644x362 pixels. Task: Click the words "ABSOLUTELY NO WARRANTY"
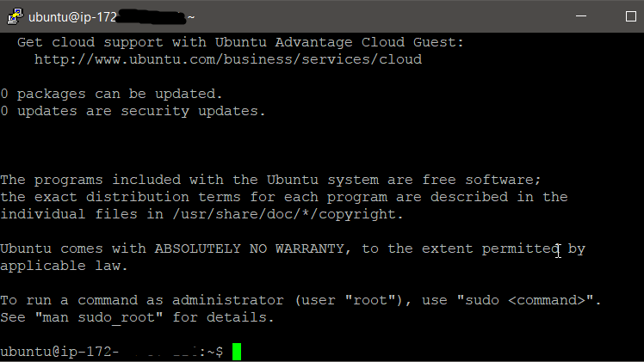(250, 248)
